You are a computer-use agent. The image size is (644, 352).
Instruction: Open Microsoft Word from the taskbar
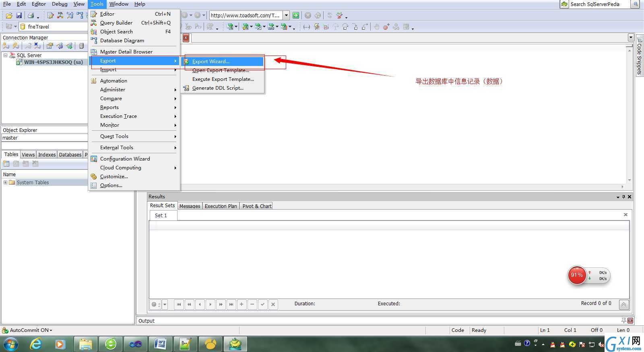(x=160, y=344)
